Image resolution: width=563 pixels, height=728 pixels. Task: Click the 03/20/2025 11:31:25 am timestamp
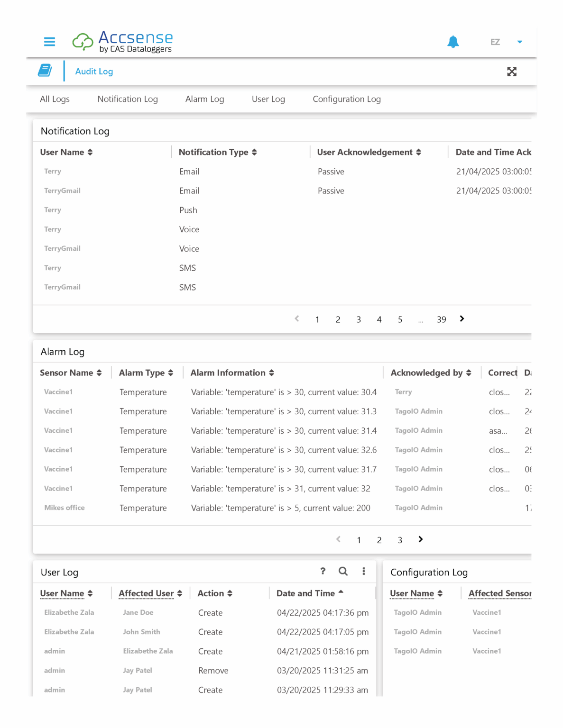323,671
